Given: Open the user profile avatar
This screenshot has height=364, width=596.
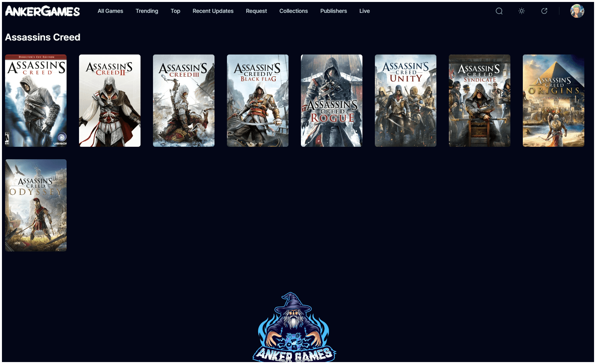Looking at the screenshot, I should click(x=577, y=11).
